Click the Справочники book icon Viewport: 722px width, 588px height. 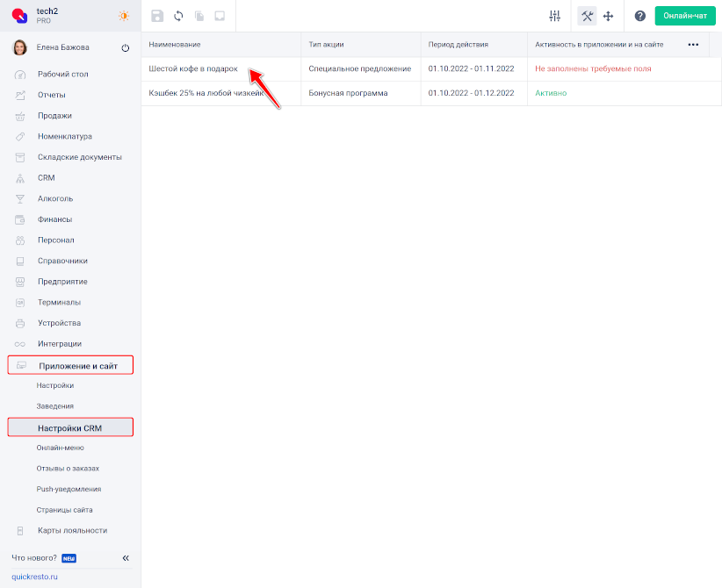20,261
